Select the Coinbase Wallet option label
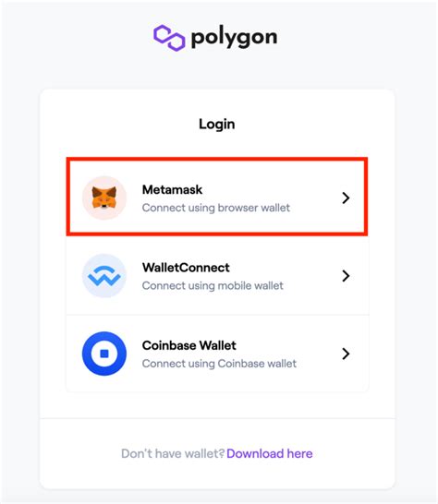The width and height of the screenshot is (438, 504). point(189,345)
